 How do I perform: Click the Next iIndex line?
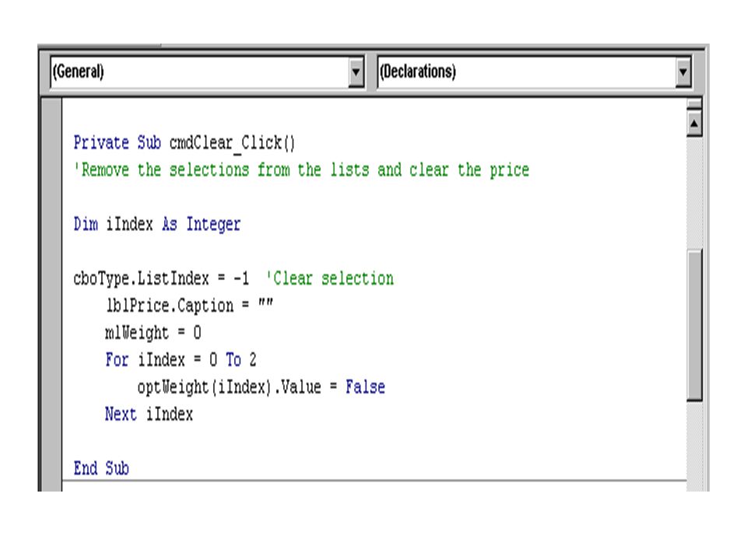149,414
